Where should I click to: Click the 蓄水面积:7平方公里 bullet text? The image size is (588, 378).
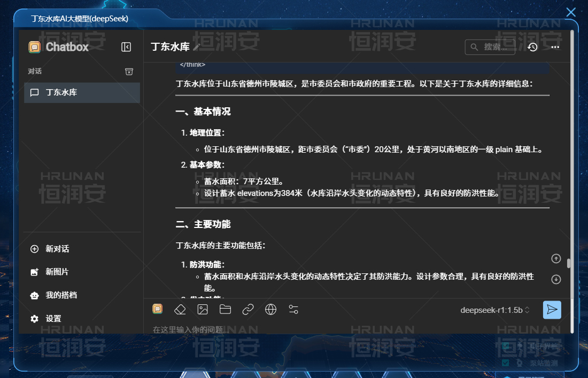coord(244,182)
